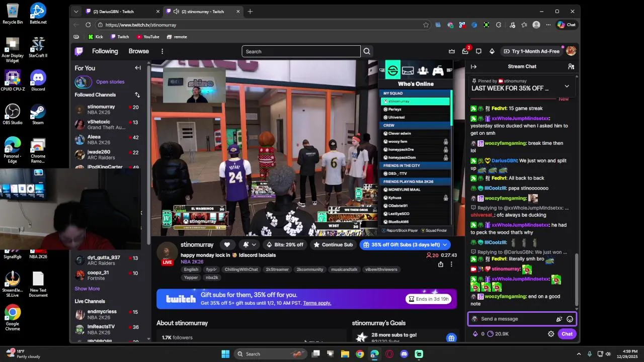Click Show More followed channels
Screen dimensions: 644x362
tap(87, 289)
